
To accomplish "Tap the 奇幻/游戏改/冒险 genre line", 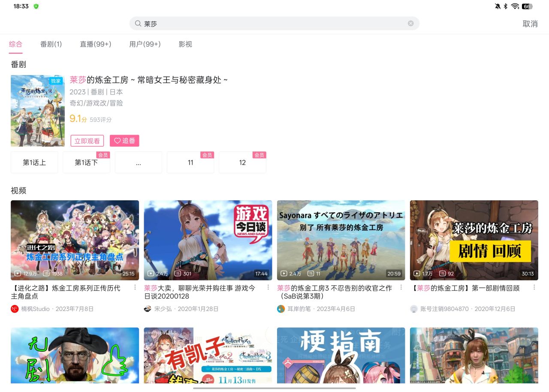I will [97, 103].
